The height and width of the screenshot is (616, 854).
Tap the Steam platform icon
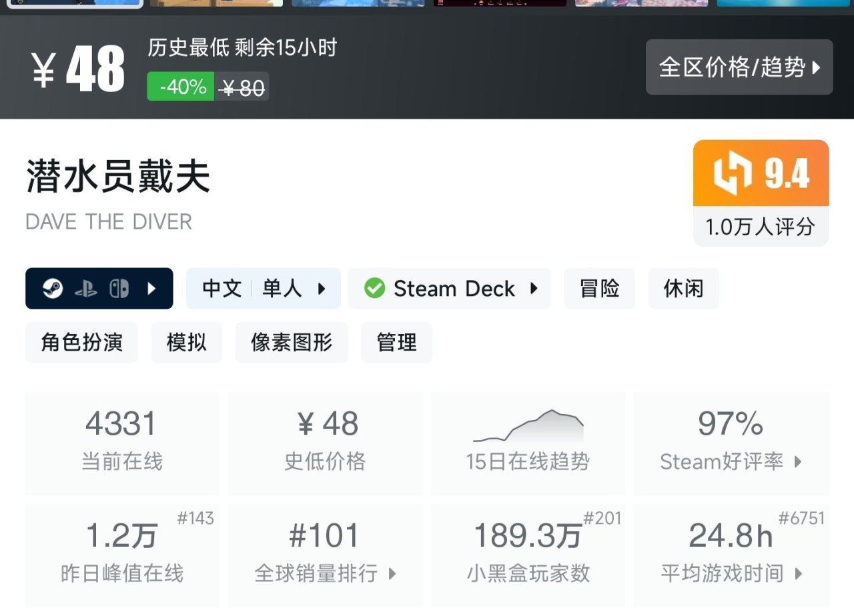(53, 289)
